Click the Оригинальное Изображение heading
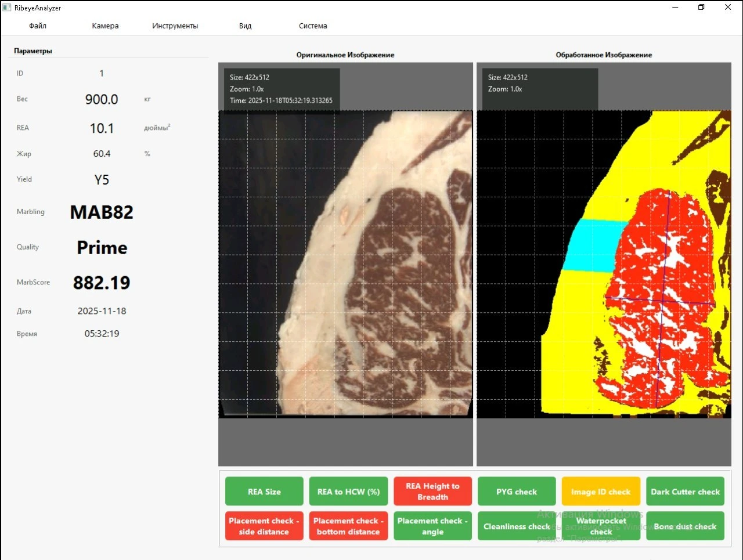743x560 pixels. click(x=345, y=55)
